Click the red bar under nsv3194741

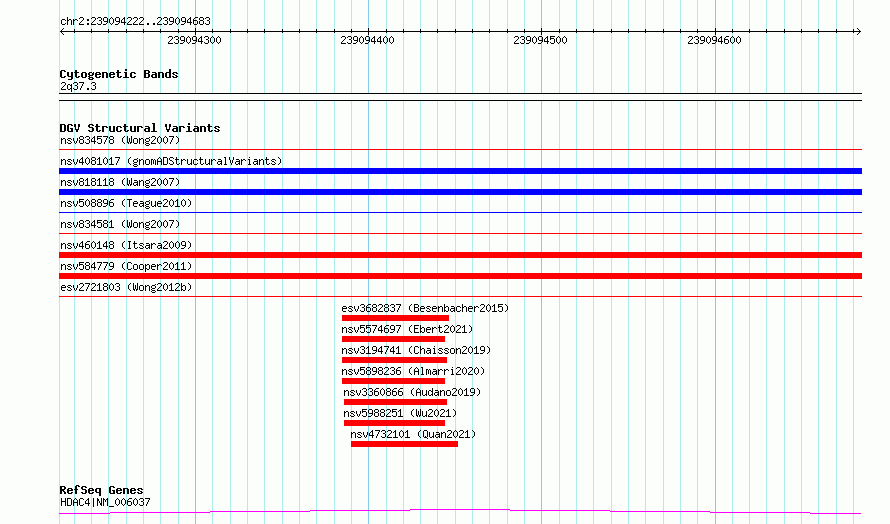click(x=394, y=360)
